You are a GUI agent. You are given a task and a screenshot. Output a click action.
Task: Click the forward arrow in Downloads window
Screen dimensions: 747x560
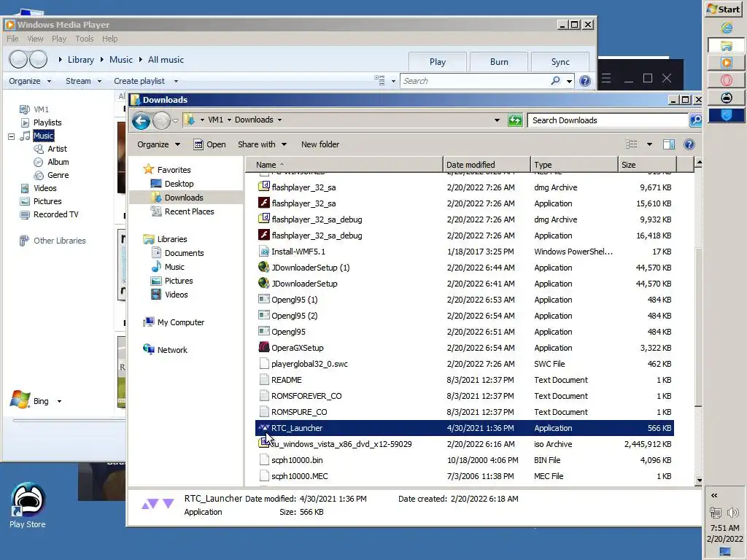click(x=161, y=120)
